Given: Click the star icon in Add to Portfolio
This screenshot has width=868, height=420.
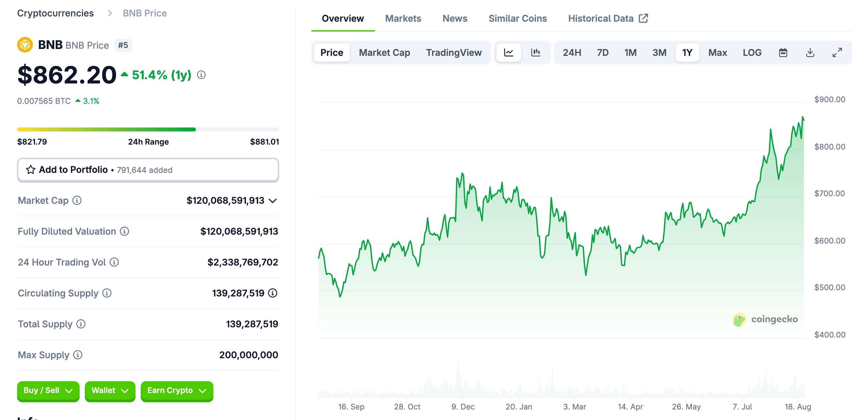Looking at the screenshot, I should (30, 170).
